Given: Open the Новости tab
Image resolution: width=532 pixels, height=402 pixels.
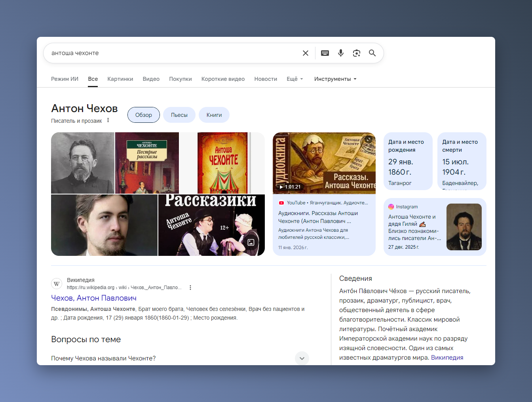Looking at the screenshot, I should click(266, 79).
